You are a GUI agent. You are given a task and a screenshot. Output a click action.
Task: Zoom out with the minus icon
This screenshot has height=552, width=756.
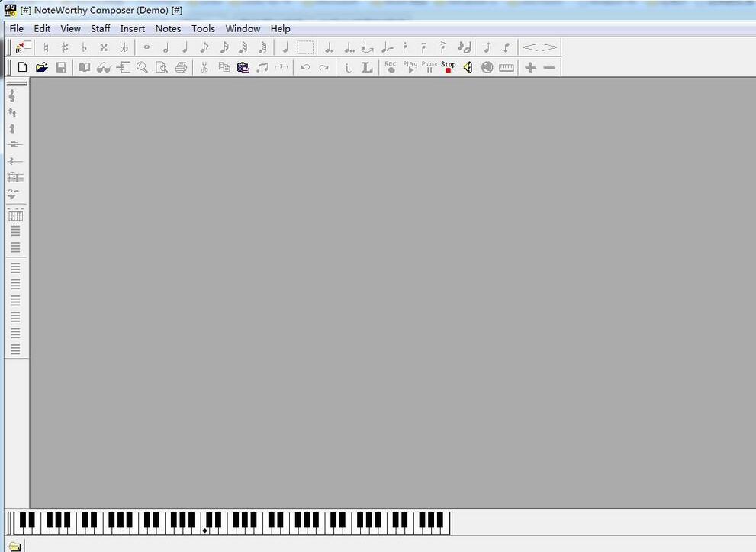point(549,67)
